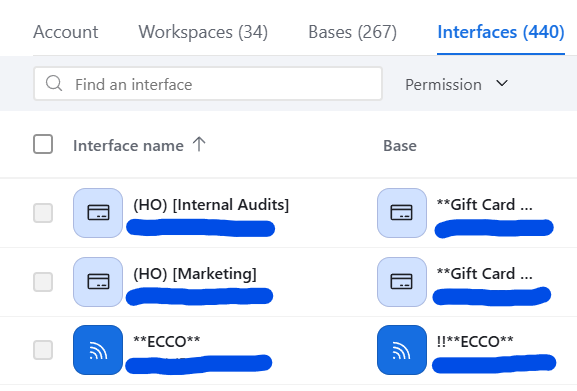
Task: Click the Find an interface search field
Action: point(208,84)
